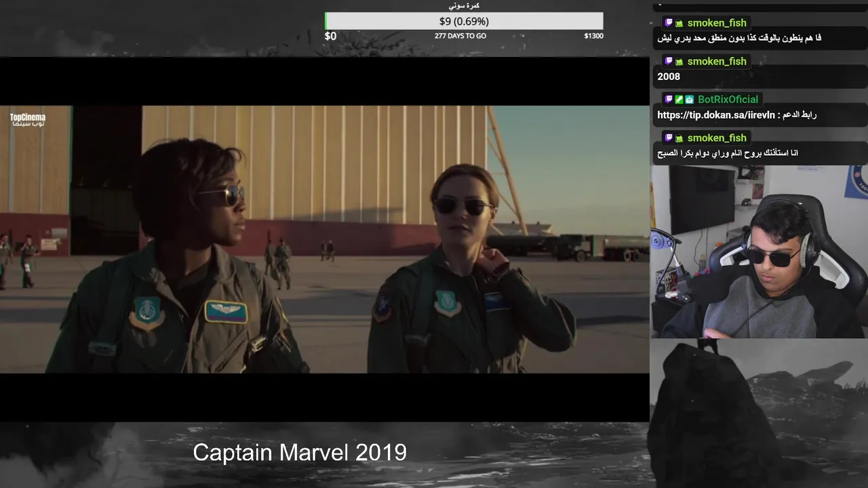Image resolution: width=868 pixels, height=488 pixels.
Task: Click smoken_fish username above the الصبح message
Action: click(717, 138)
